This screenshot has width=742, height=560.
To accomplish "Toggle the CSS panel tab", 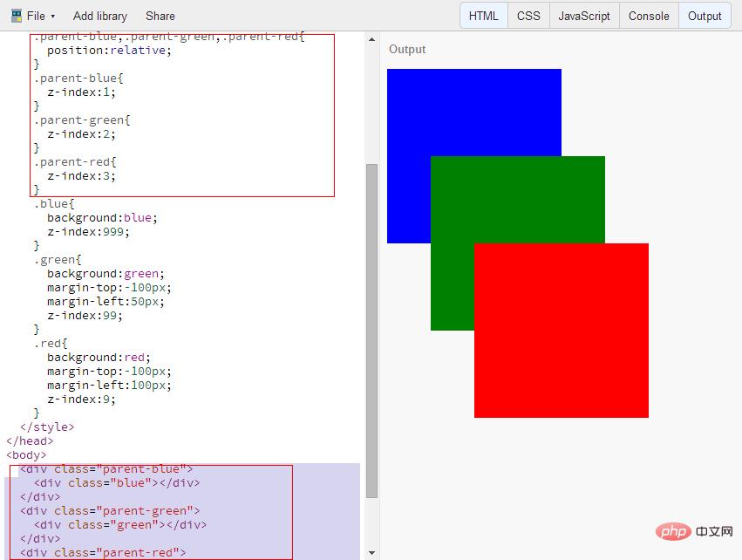I will (528, 16).
